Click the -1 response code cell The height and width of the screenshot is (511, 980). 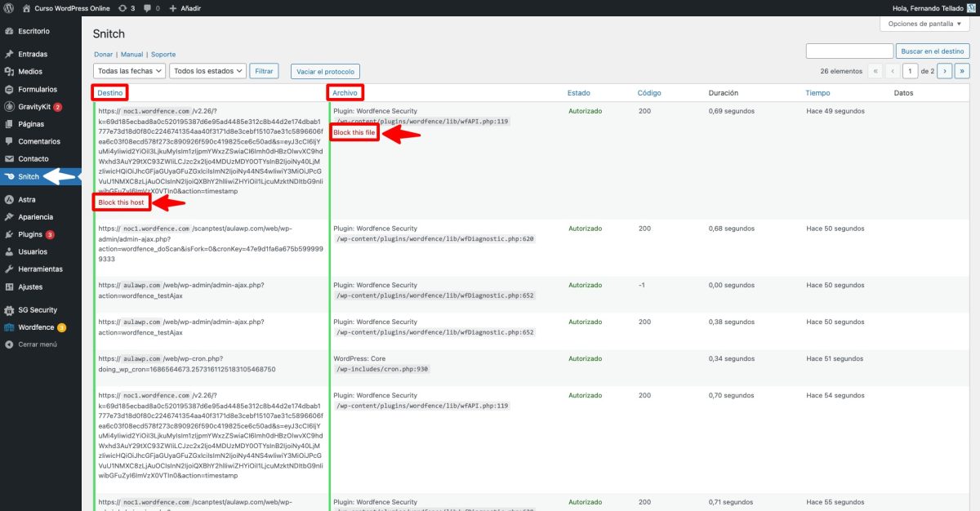[642, 285]
